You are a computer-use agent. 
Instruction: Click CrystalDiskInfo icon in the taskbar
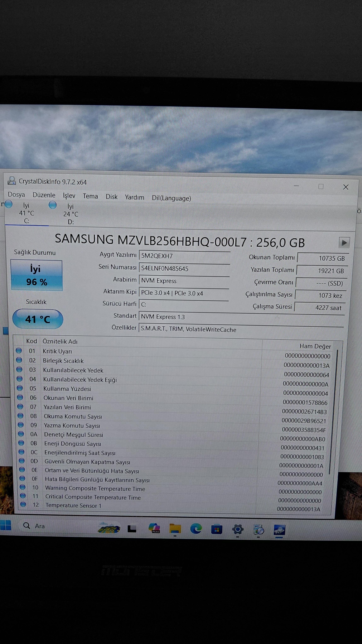pos(279,530)
